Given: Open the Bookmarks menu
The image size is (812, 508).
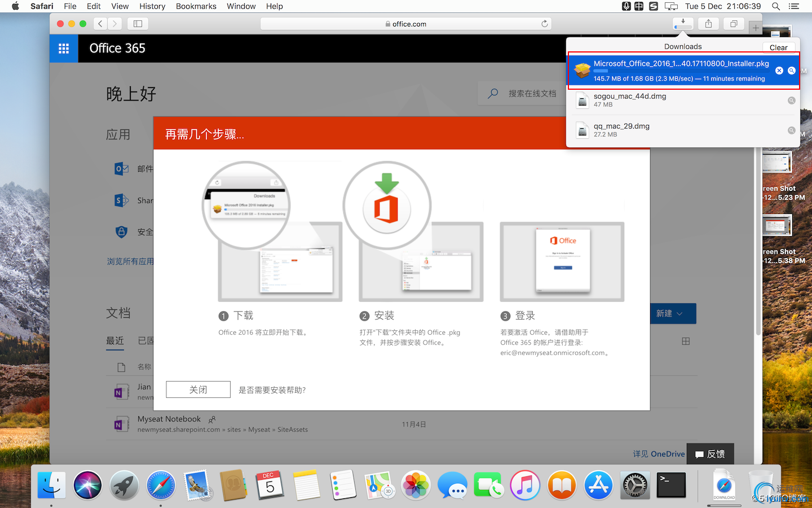Looking at the screenshot, I should pos(196,6).
